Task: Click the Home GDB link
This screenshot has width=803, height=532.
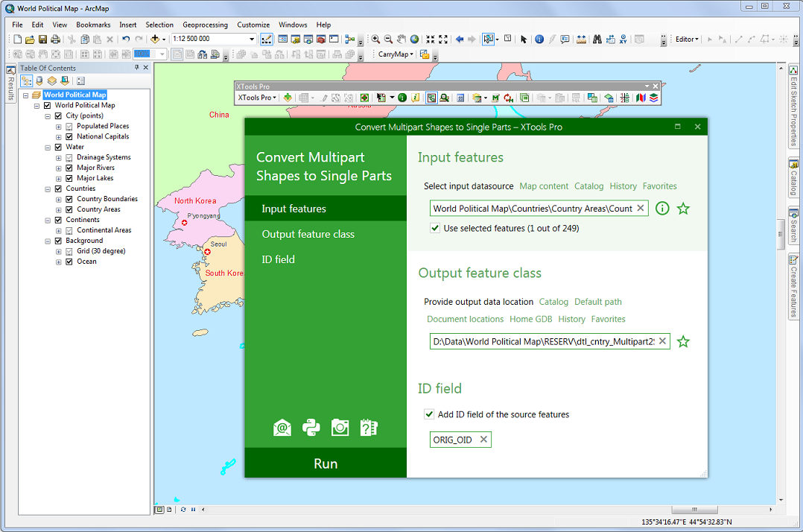Action: [530, 319]
